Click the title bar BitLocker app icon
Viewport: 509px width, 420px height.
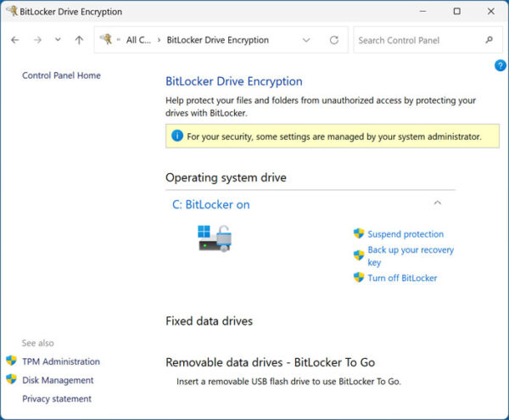12,11
